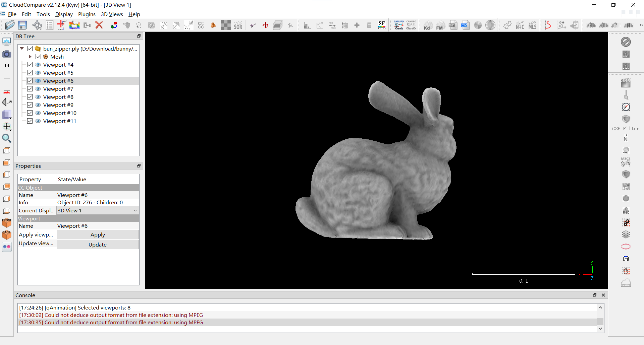Click the CANUPO Create icon

pos(399,25)
